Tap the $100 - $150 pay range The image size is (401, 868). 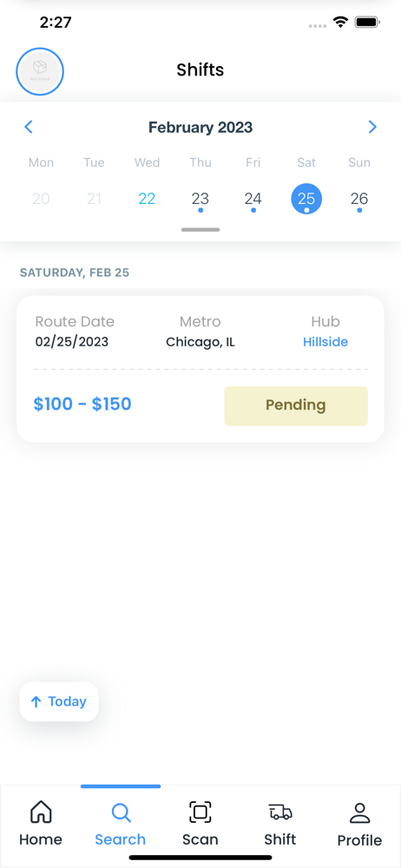pos(82,404)
